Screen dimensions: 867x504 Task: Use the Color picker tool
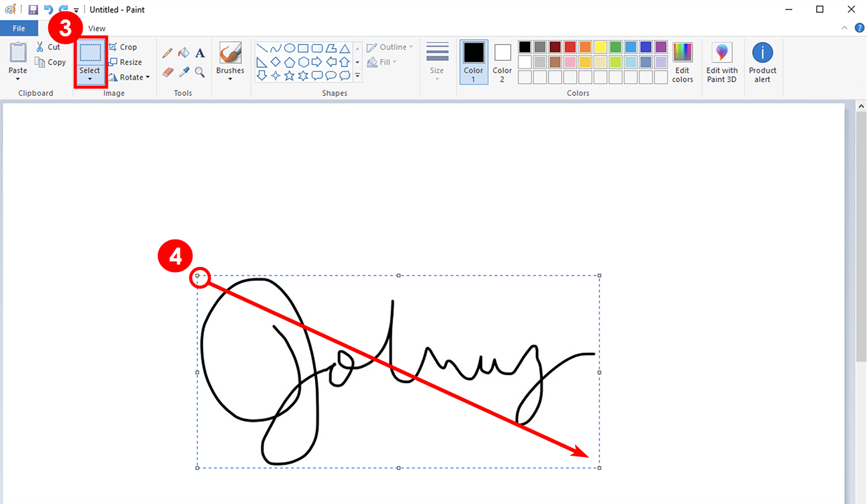(x=185, y=71)
